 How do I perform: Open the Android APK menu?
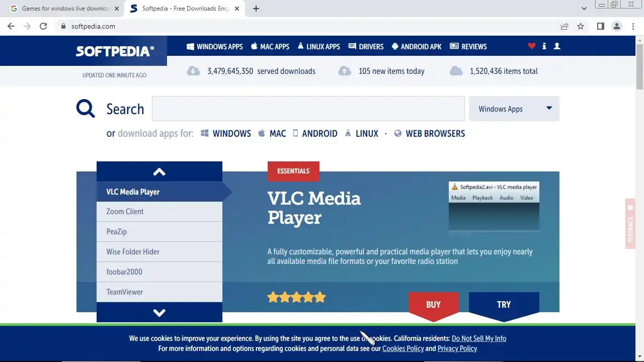point(417,46)
